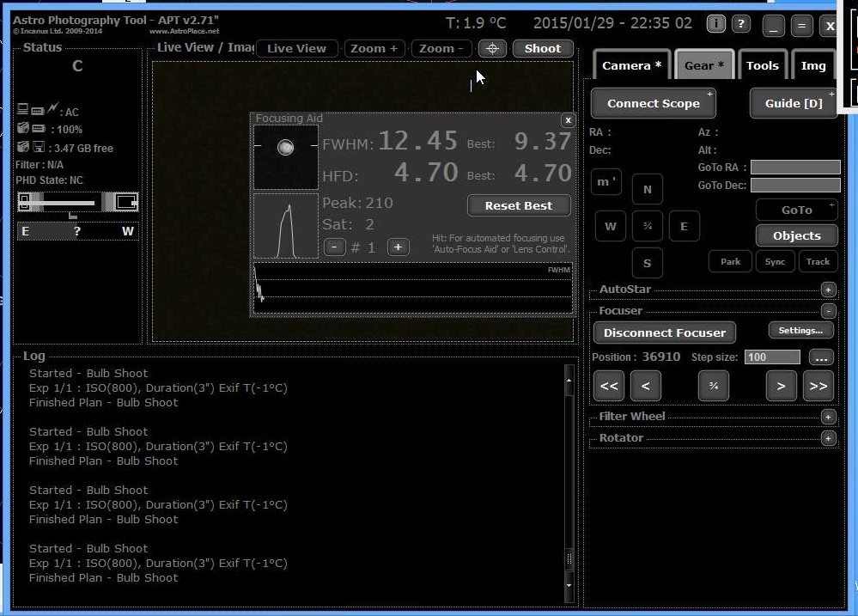Image resolution: width=858 pixels, height=616 pixels.
Task: Click the star thumbnail in Focusing Aid
Action: click(x=286, y=157)
